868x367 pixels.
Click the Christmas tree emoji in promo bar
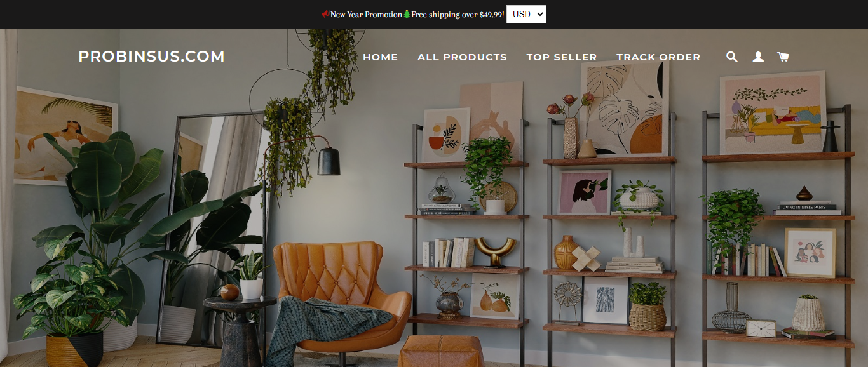pos(407,14)
